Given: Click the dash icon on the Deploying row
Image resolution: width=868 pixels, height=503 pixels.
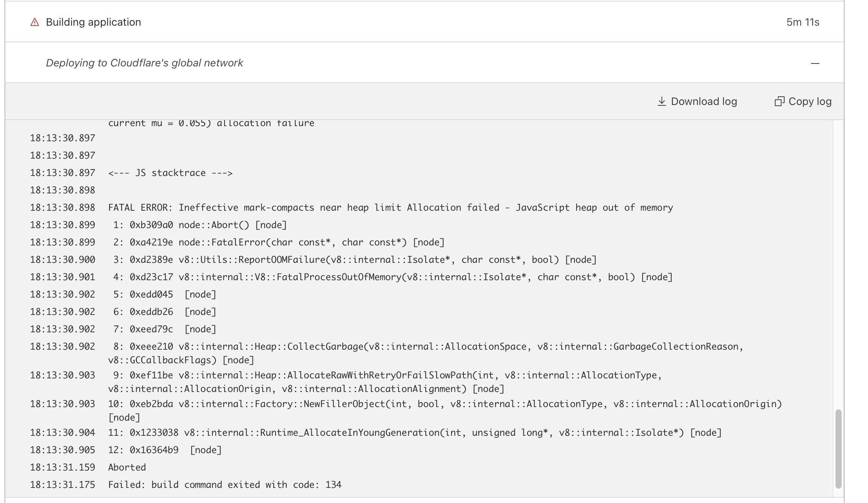Looking at the screenshot, I should (815, 63).
